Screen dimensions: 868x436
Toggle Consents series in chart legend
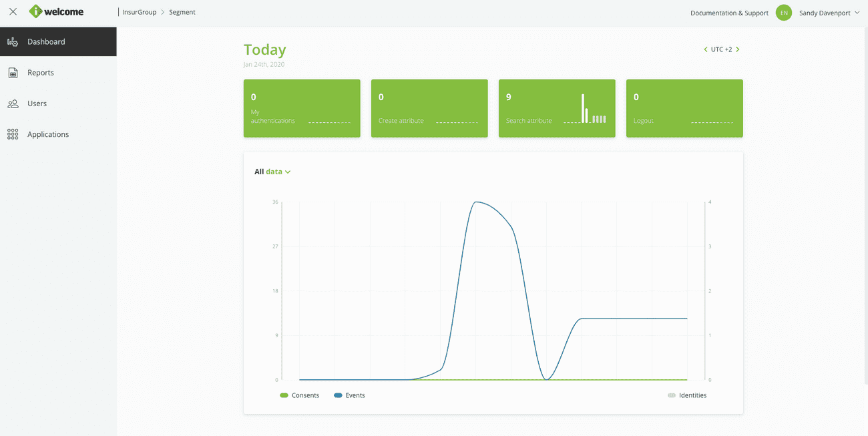point(300,395)
